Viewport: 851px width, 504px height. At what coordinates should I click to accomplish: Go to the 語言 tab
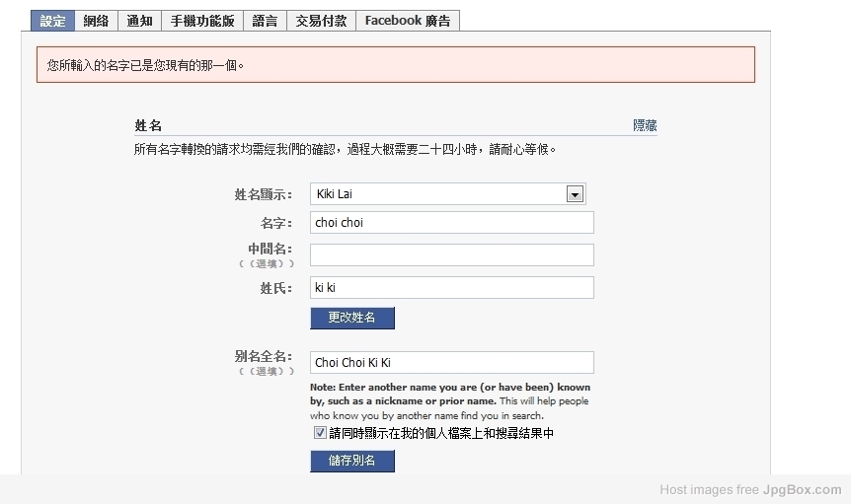265,21
